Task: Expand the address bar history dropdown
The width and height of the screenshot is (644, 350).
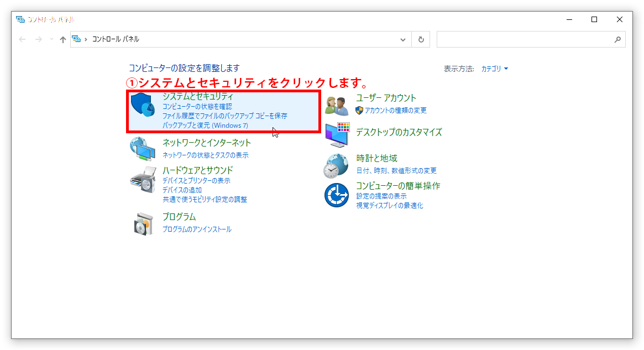Action: (x=403, y=39)
